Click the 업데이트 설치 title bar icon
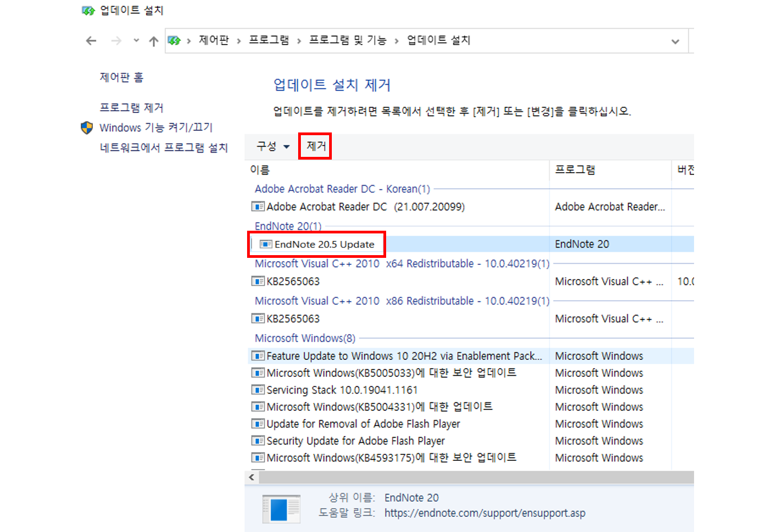Viewport: 769px width, 532px height. click(88, 10)
